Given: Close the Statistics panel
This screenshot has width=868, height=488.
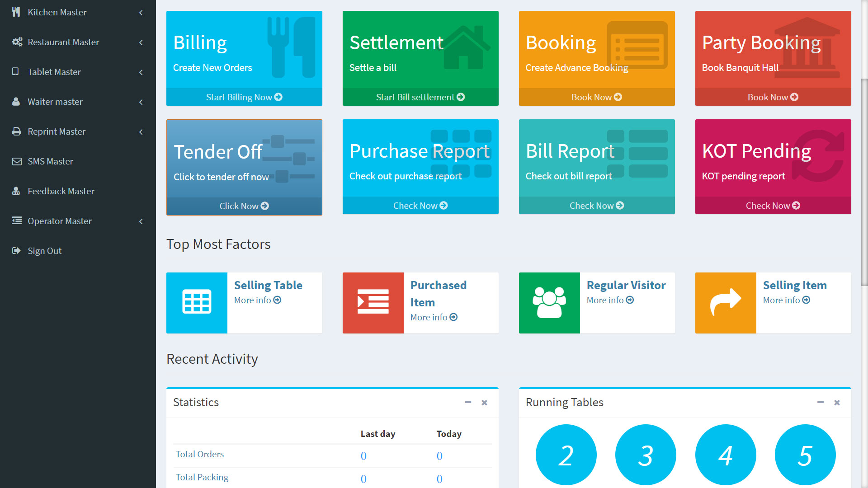Looking at the screenshot, I should 484,402.
